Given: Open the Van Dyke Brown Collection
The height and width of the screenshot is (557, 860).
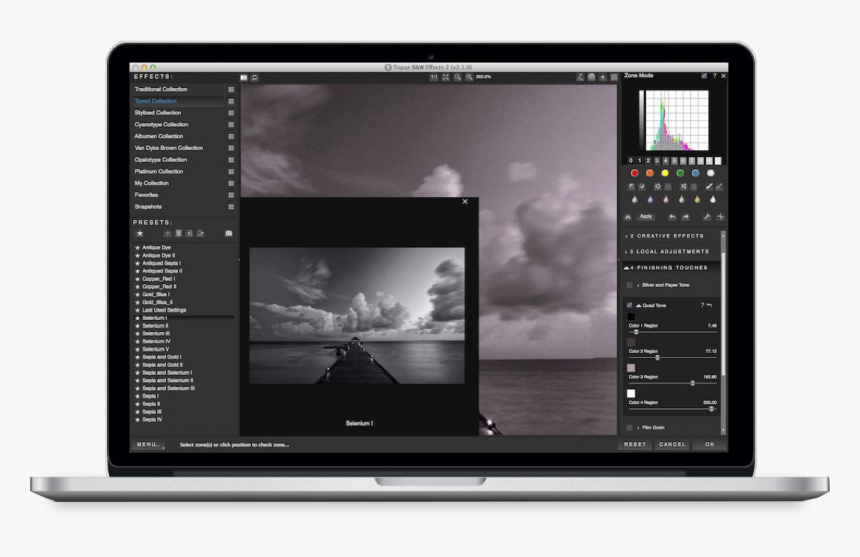Looking at the screenshot, I should click(168, 148).
